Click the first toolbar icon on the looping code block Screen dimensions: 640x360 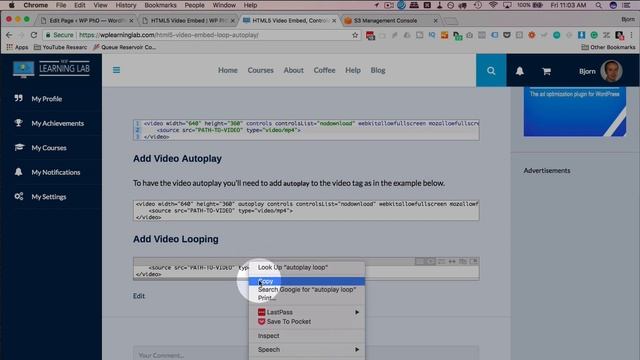[420, 261]
